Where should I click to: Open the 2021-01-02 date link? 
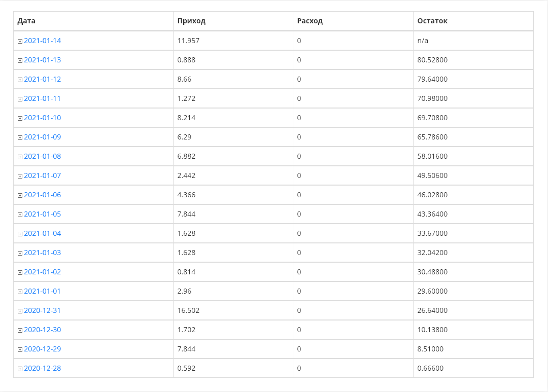click(42, 272)
